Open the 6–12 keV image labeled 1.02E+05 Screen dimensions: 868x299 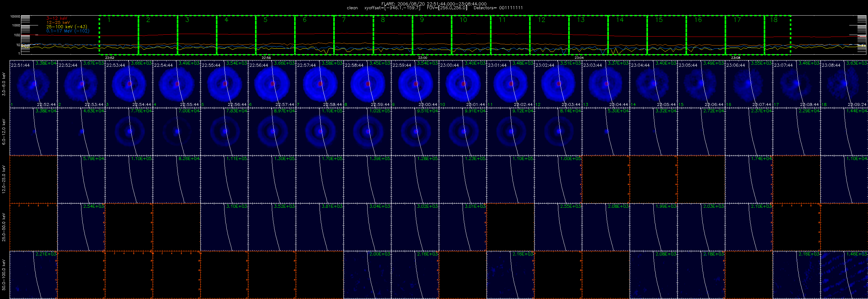(x=367, y=132)
